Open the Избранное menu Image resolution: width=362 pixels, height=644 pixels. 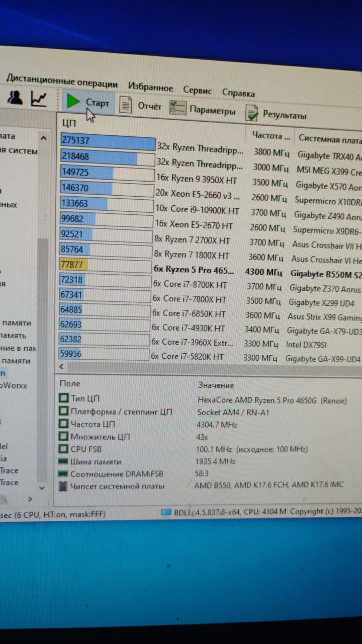150,87
